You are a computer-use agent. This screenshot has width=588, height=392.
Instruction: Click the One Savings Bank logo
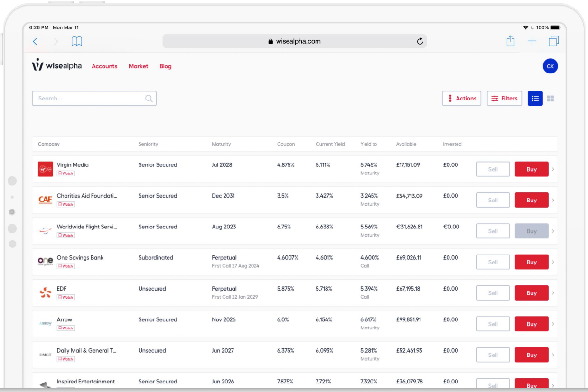click(x=46, y=262)
